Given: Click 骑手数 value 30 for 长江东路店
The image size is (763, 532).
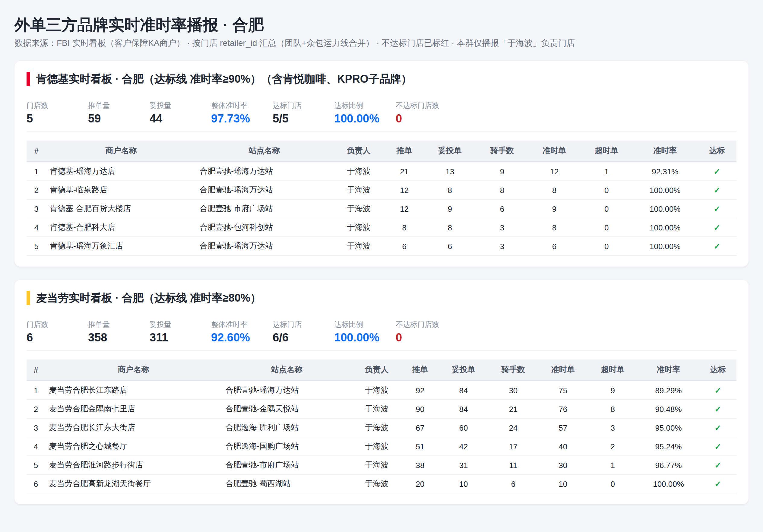Looking at the screenshot, I should pos(513,391).
